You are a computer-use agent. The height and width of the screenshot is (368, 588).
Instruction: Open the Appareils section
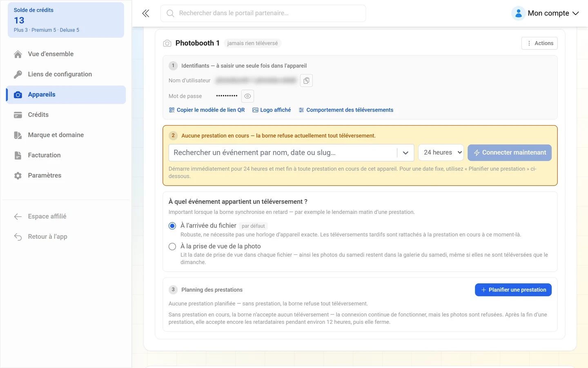point(66,94)
